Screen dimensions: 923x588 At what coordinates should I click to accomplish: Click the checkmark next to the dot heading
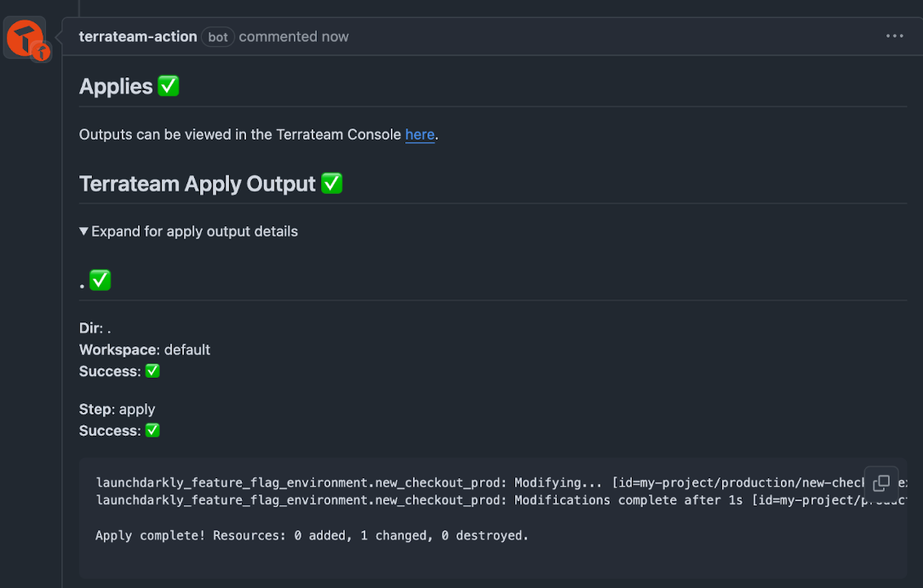[100, 280]
